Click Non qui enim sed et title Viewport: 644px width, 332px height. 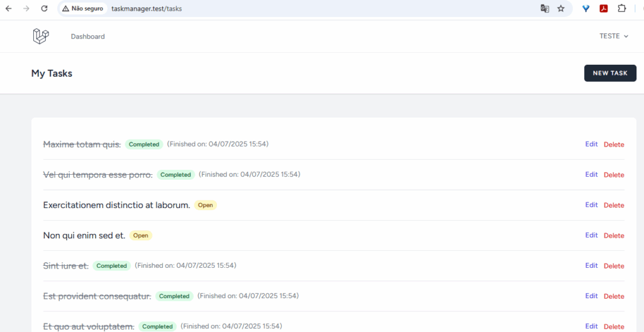[84, 235]
